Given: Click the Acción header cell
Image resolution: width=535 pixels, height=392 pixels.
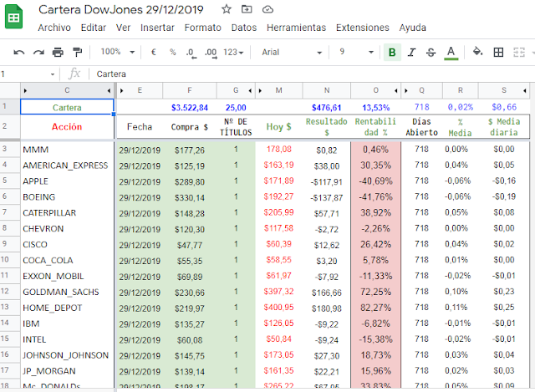Looking at the screenshot, I should pos(67,126).
